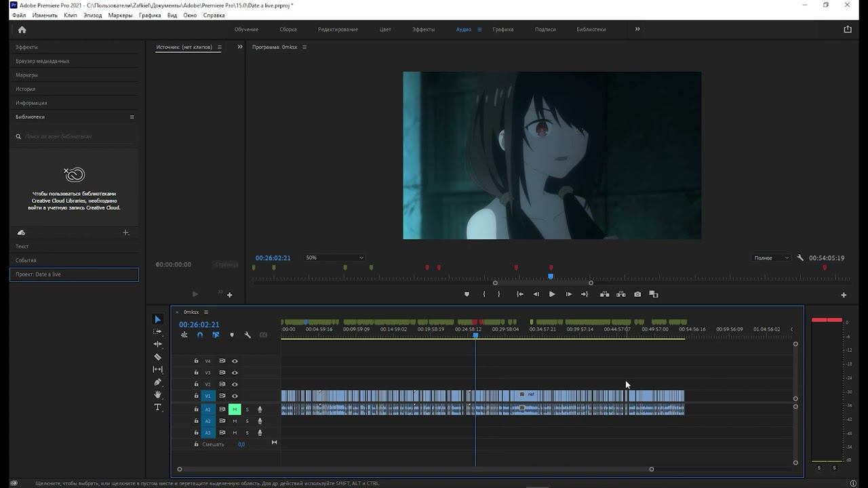Mark In point in Program monitor
This screenshot has width=868, height=488.
click(484, 294)
